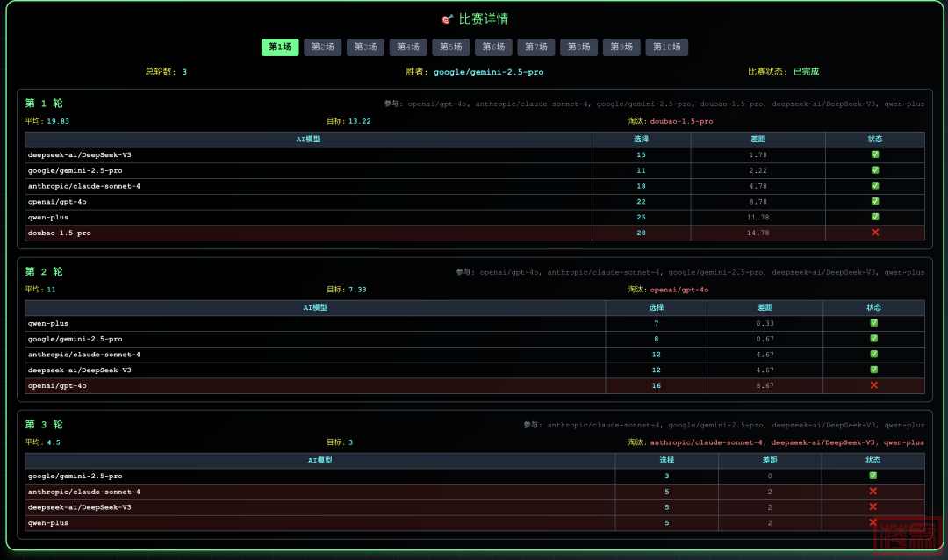Image resolution: width=948 pixels, height=560 pixels.
Task: Click the 选择 column header in round 1
Action: click(642, 139)
